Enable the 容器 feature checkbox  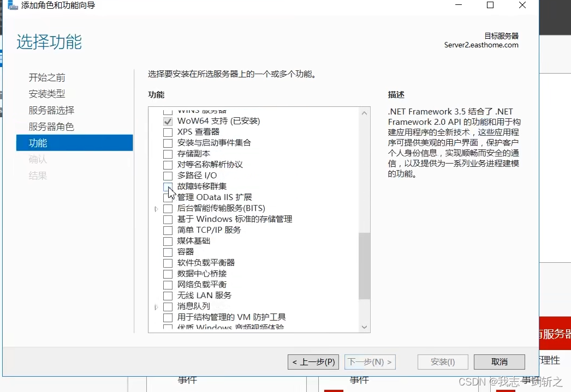(168, 252)
